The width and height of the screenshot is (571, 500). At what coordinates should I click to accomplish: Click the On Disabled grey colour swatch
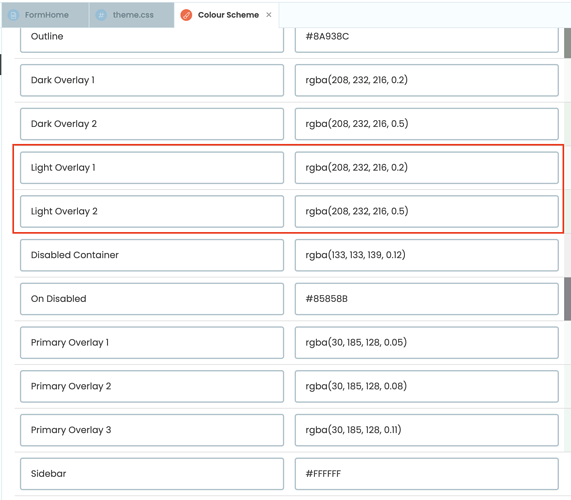(567, 299)
